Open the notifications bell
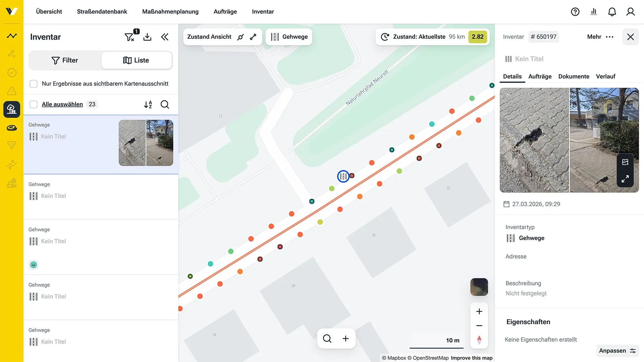Screen dimensions: 644x362 [612, 12]
